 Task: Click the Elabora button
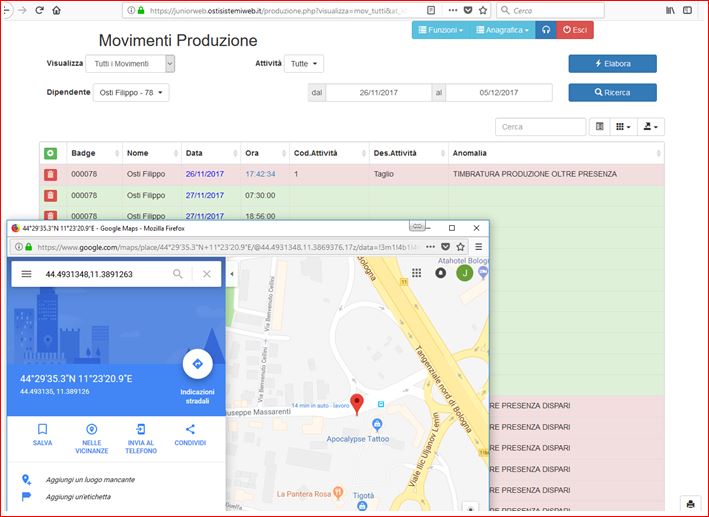(x=612, y=64)
